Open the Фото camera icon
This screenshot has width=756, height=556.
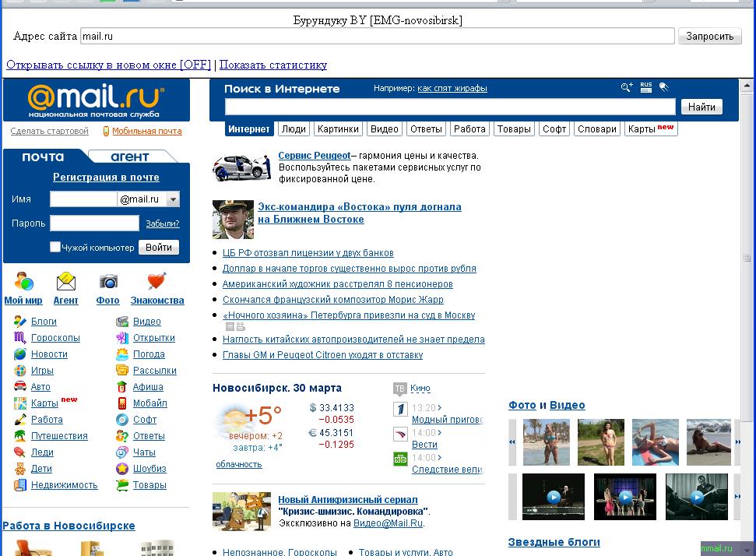click(x=108, y=281)
